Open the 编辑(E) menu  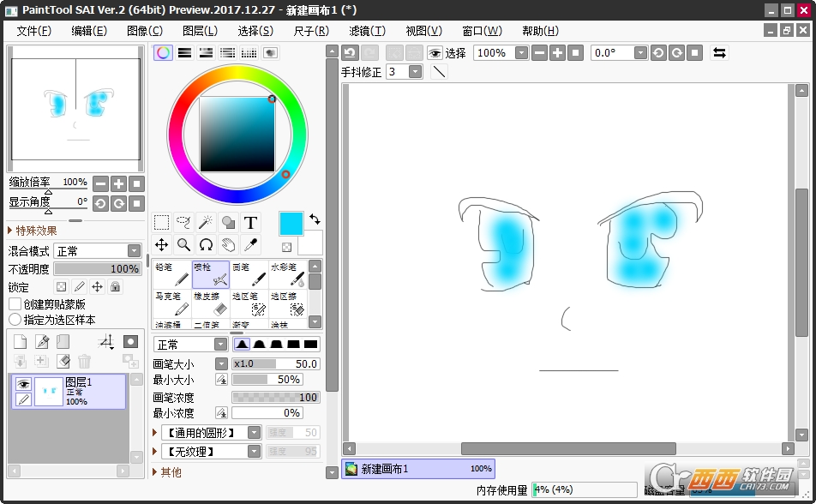pyautogui.click(x=89, y=31)
